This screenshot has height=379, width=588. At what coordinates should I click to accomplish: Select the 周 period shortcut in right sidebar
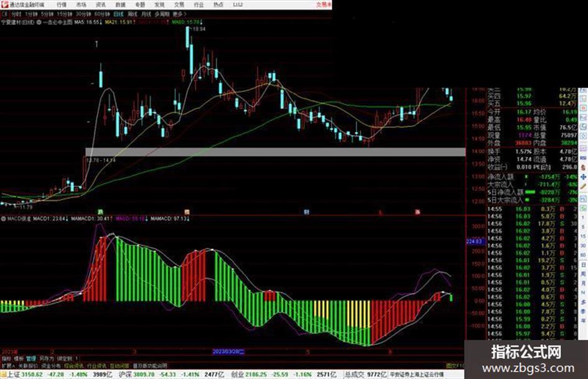click(x=583, y=274)
